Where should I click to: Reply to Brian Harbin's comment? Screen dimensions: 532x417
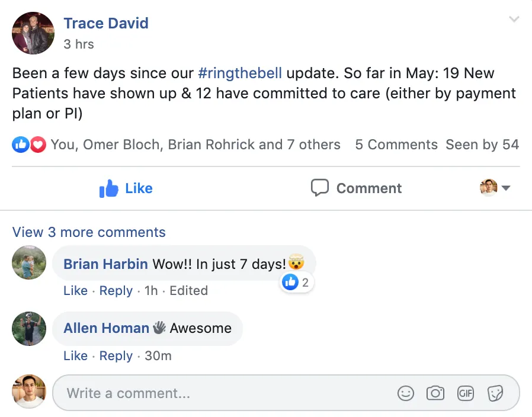[x=116, y=291]
